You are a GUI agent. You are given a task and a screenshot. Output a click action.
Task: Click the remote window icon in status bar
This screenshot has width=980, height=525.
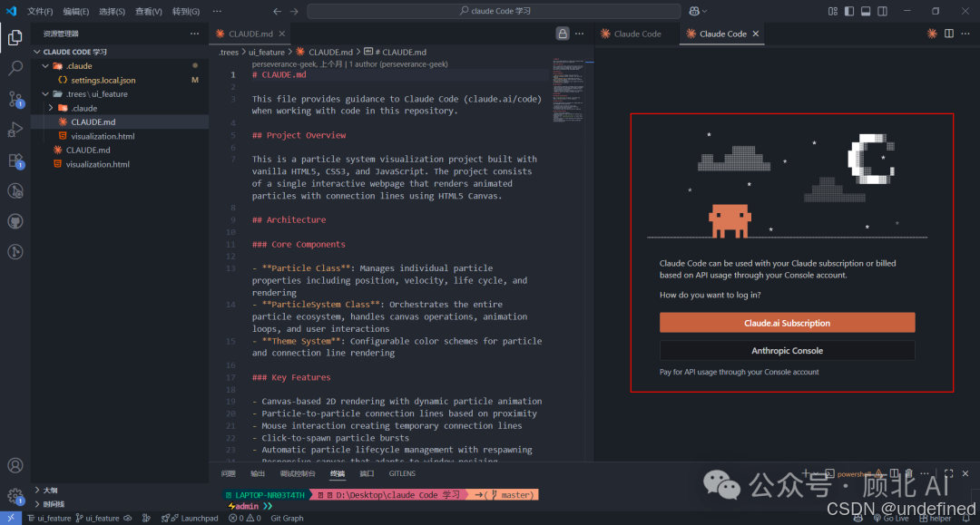[11, 518]
